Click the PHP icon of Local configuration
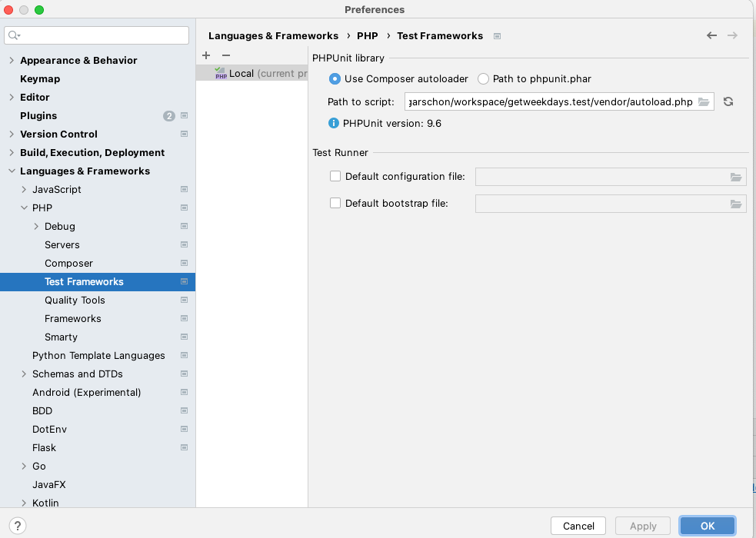756x538 pixels. pos(221,73)
